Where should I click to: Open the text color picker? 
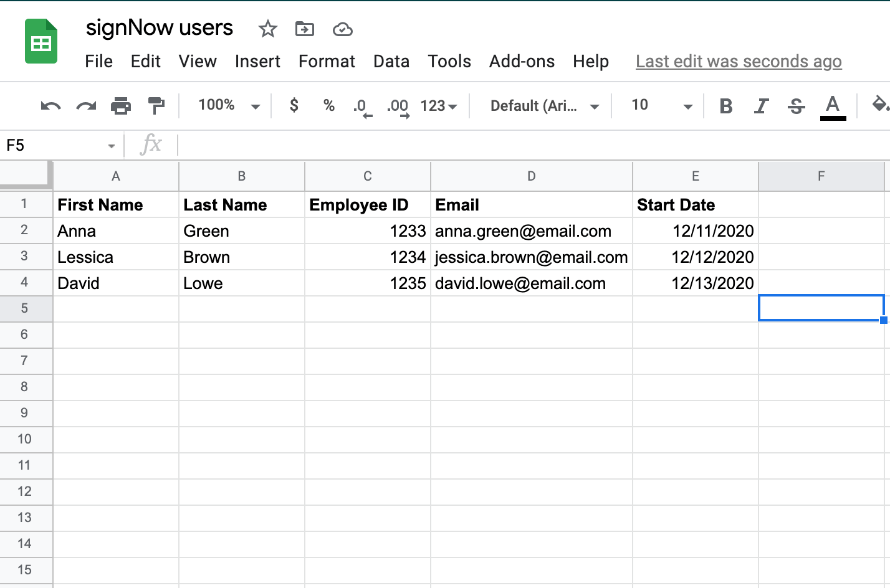tap(832, 106)
